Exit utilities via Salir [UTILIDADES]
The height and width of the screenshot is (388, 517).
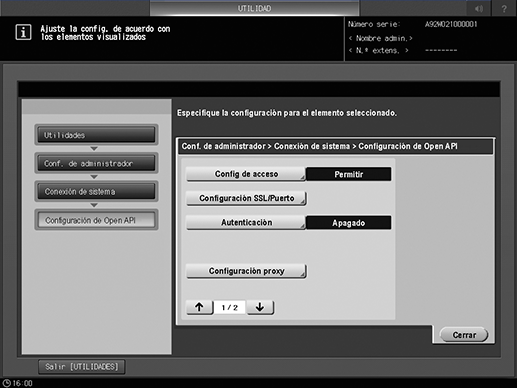click(82, 367)
